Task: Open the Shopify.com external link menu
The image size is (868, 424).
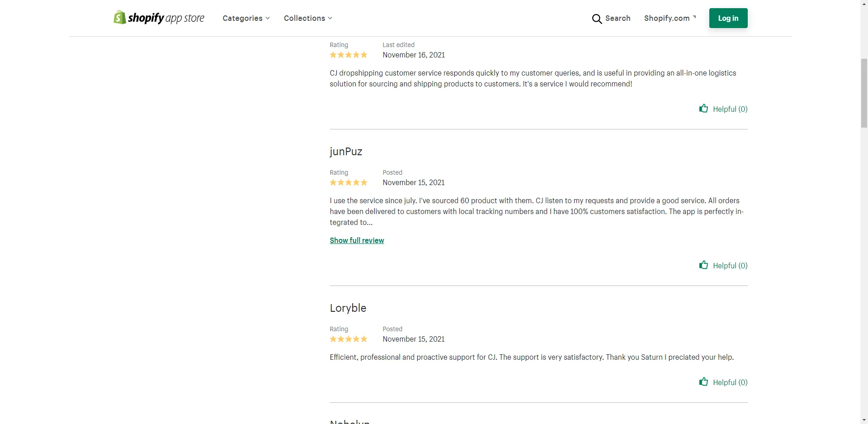Action: coord(670,18)
